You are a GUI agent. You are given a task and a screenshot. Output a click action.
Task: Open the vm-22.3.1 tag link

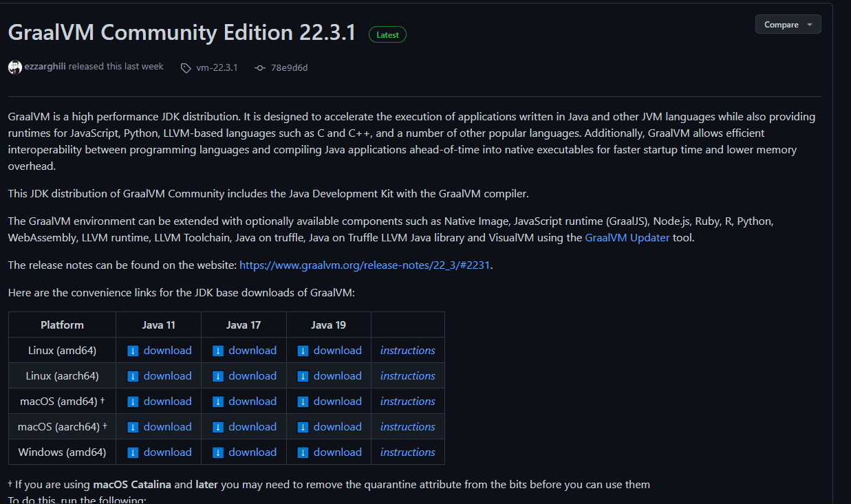(217, 67)
